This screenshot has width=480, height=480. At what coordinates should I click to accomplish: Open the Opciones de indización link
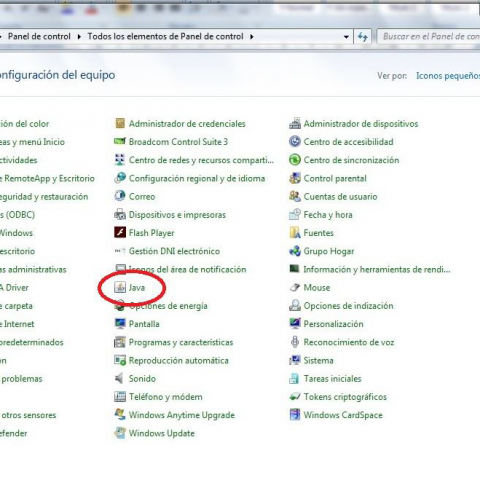(348, 306)
